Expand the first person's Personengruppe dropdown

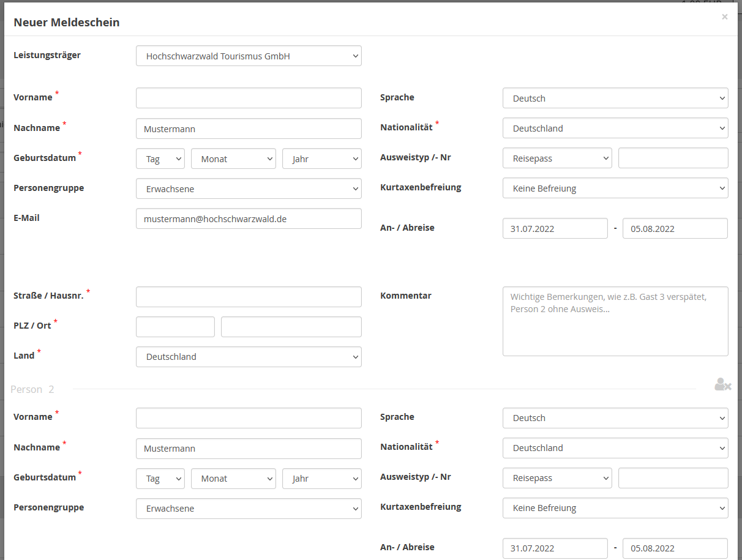coord(249,189)
